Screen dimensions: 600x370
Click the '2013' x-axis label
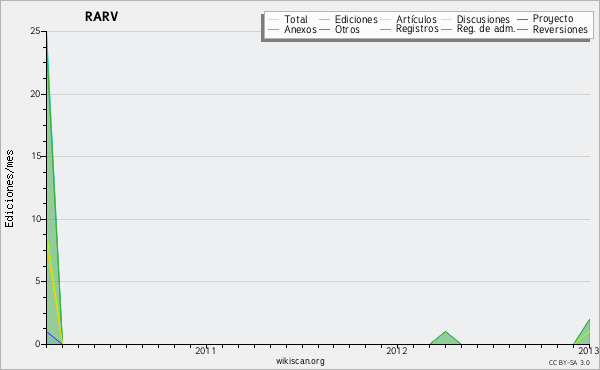pos(589,350)
